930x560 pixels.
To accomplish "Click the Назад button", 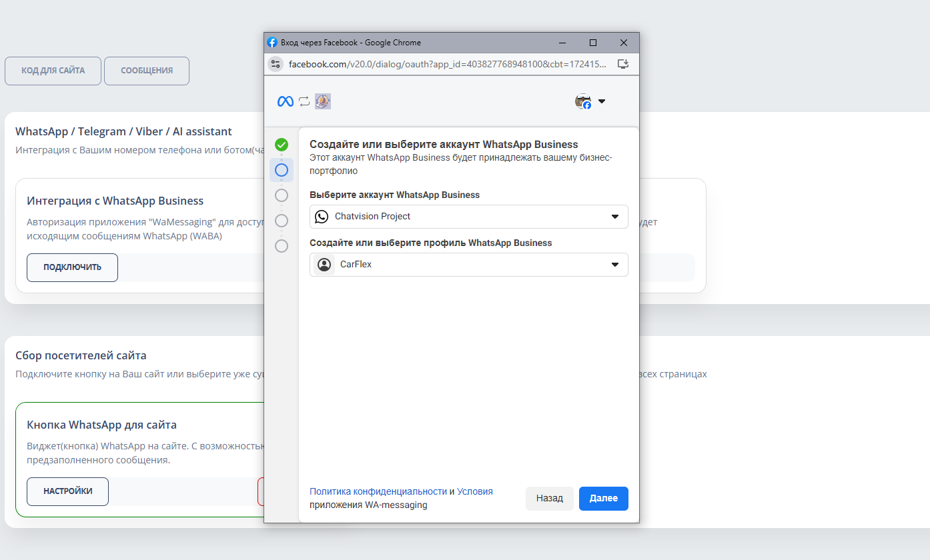I will click(x=550, y=499).
